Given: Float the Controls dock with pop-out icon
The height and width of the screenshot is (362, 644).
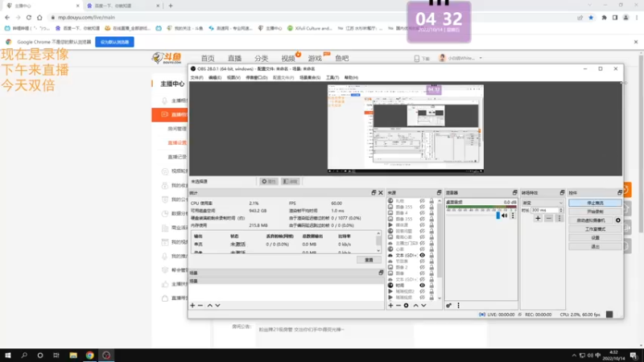Looking at the screenshot, I should (x=620, y=192).
